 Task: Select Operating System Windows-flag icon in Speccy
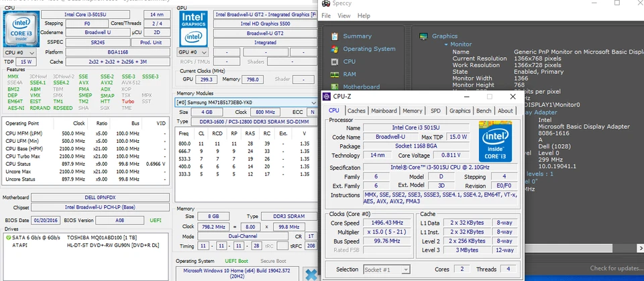click(335, 49)
